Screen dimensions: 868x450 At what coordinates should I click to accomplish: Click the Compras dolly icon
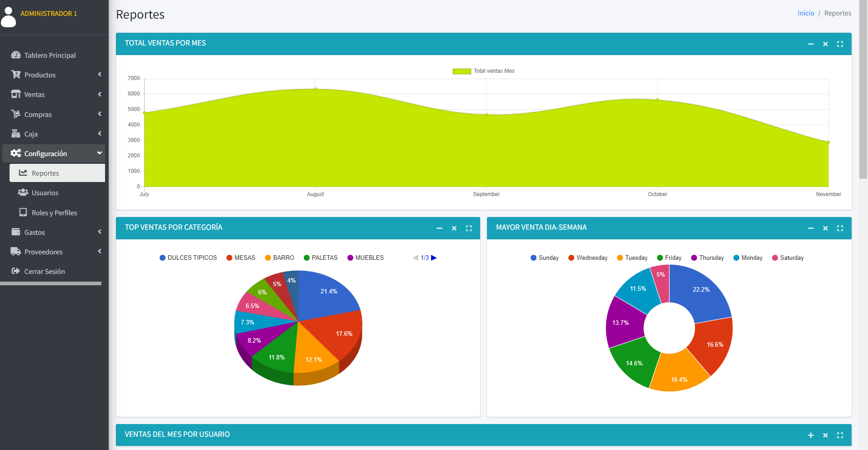(16, 114)
